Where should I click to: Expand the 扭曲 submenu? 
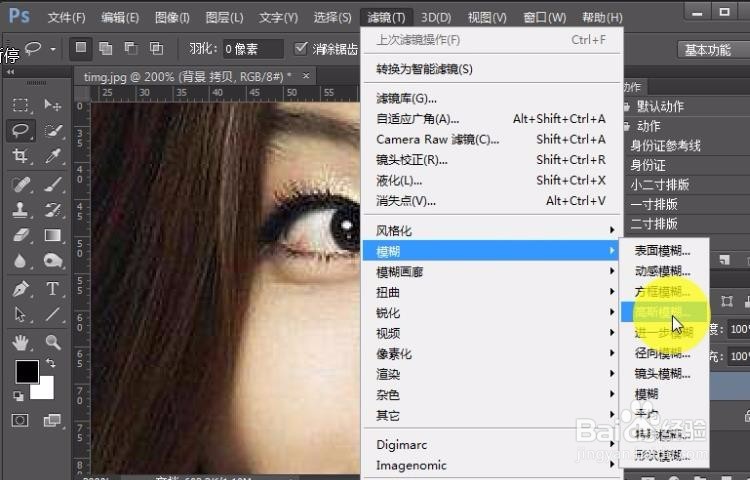(491, 292)
